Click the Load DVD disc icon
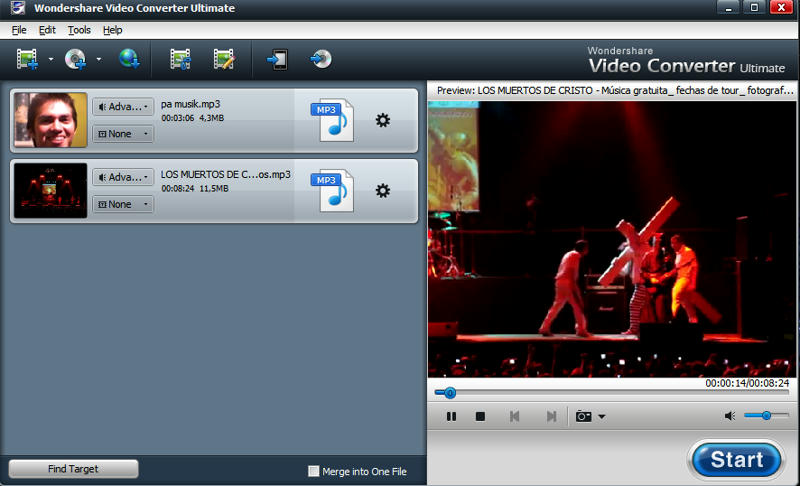This screenshot has width=800, height=486. (76, 59)
